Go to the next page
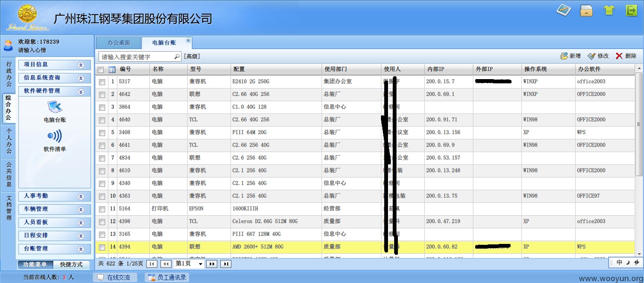 (212, 264)
